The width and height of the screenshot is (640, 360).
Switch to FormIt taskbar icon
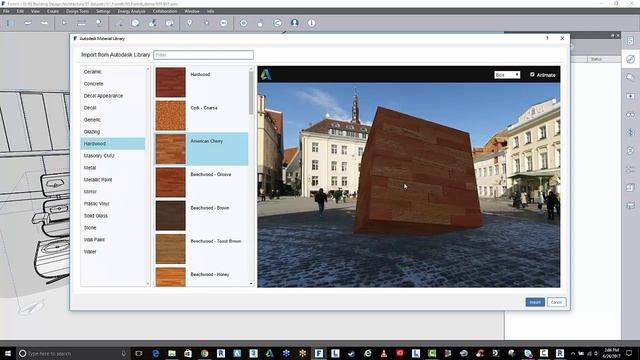(x=319, y=353)
